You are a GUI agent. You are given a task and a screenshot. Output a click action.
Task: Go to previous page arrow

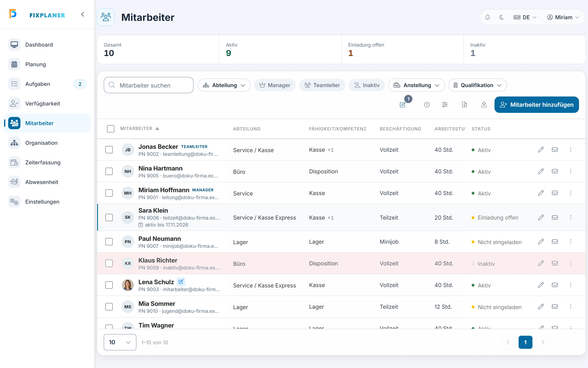point(508,342)
